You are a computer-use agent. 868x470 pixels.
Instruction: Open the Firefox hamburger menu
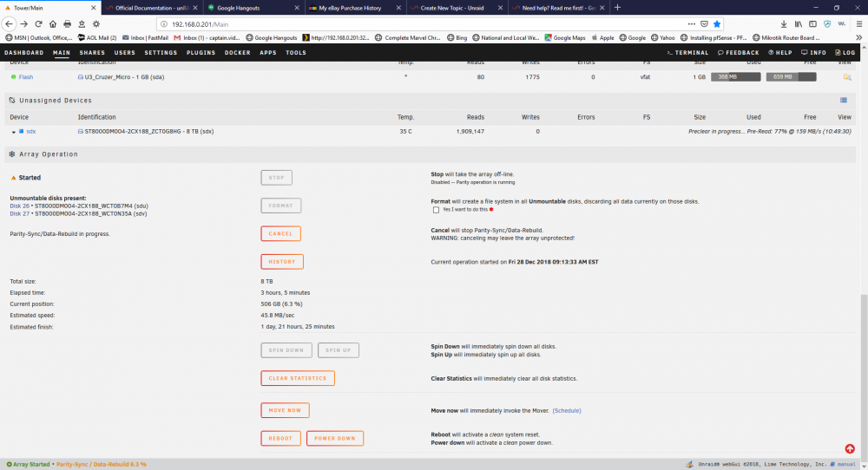click(x=859, y=23)
